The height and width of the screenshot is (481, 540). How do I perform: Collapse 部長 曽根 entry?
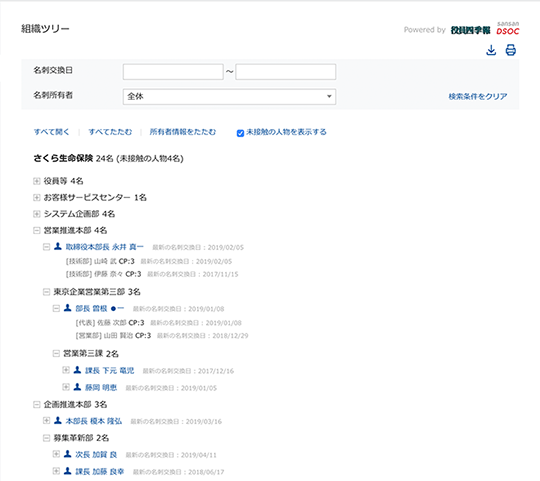click(56, 308)
